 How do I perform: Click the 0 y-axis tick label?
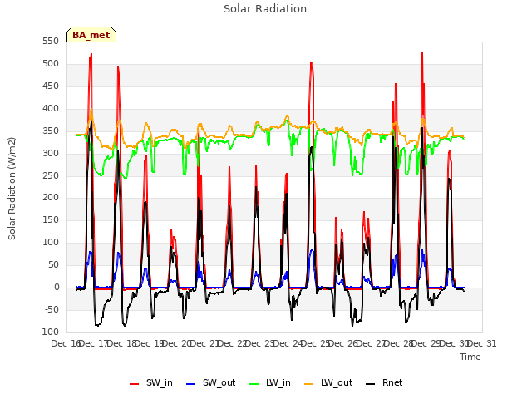57,288
